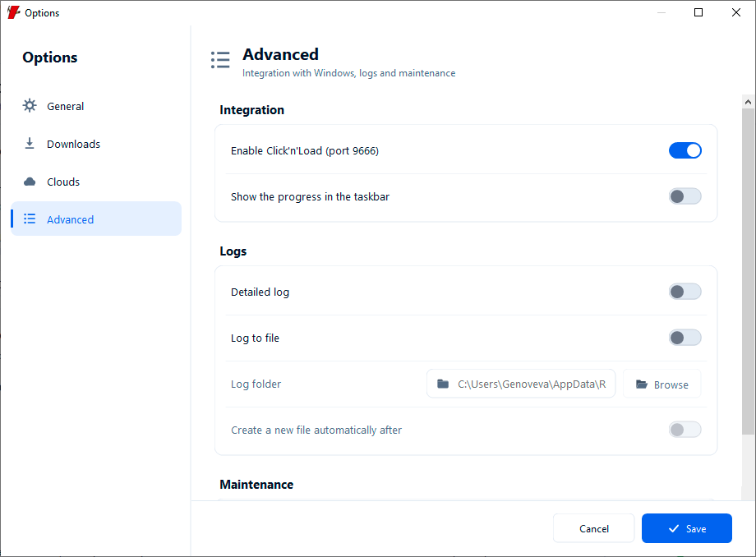Click the open-folder icon on Browse button

coord(641,384)
